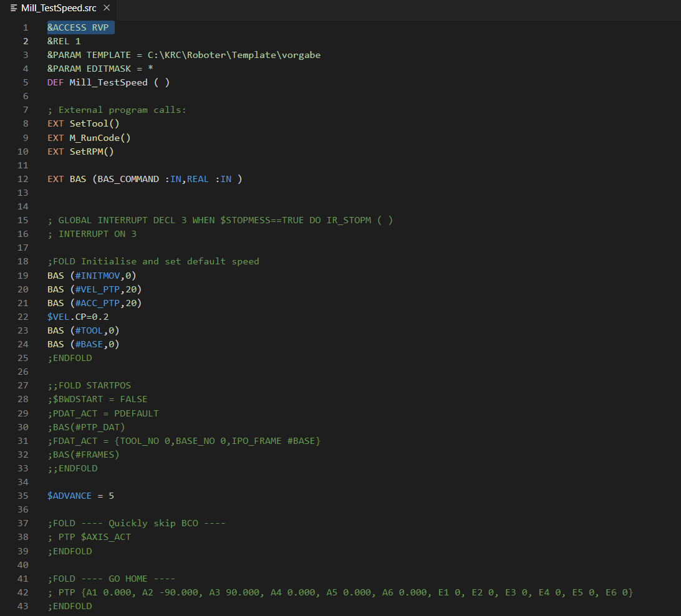Image resolution: width=681 pixels, height=616 pixels.
Task: Place cursor on DEF Mill_TestSpeed declaration
Action: click(x=108, y=82)
